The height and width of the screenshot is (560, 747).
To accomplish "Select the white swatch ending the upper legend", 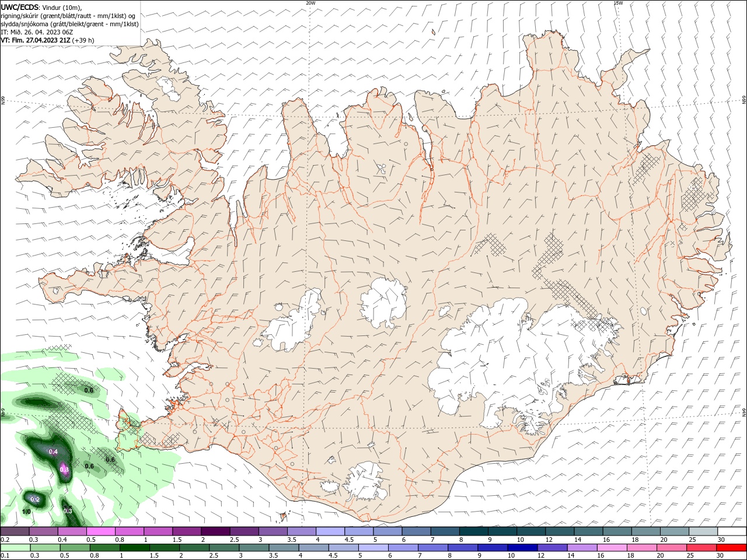I will (732, 531).
